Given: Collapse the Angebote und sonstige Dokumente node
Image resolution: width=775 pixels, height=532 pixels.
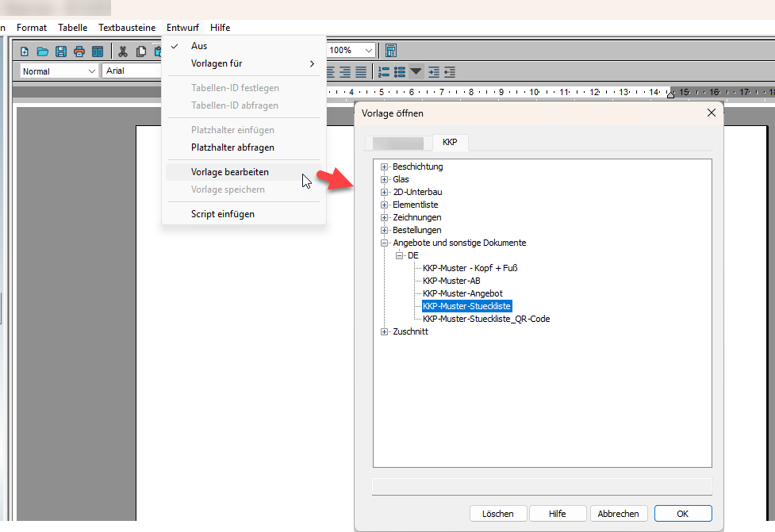Looking at the screenshot, I should [x=385, y=243].
